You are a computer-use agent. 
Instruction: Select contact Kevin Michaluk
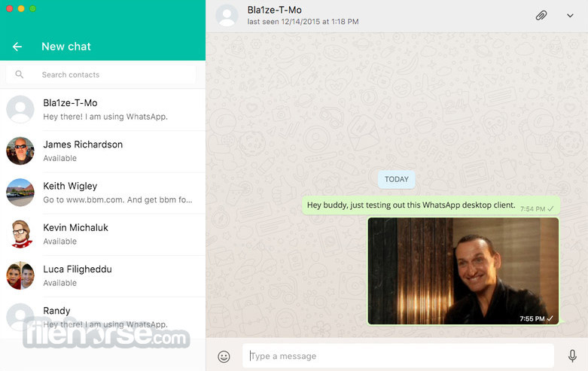point(102,234)
